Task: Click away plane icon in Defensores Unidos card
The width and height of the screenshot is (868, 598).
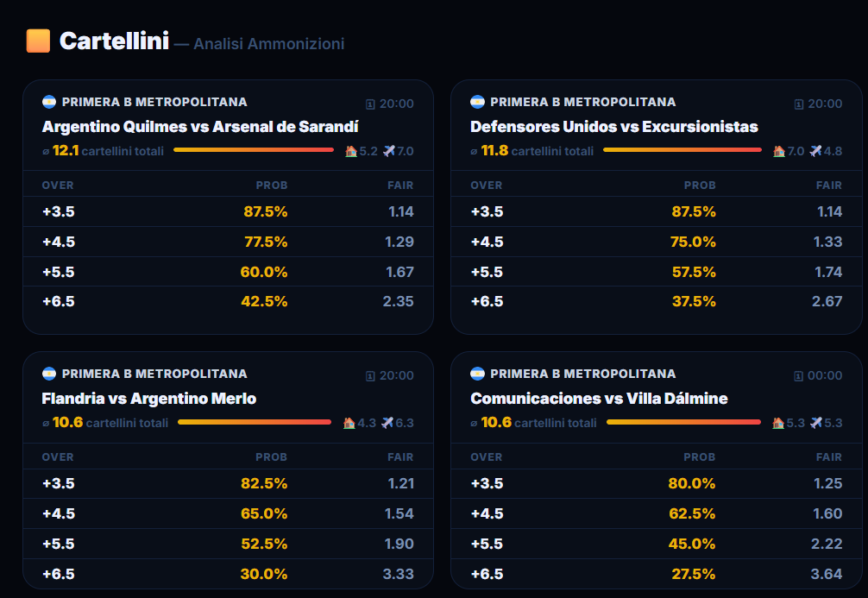Action: (x=815, y=151)
